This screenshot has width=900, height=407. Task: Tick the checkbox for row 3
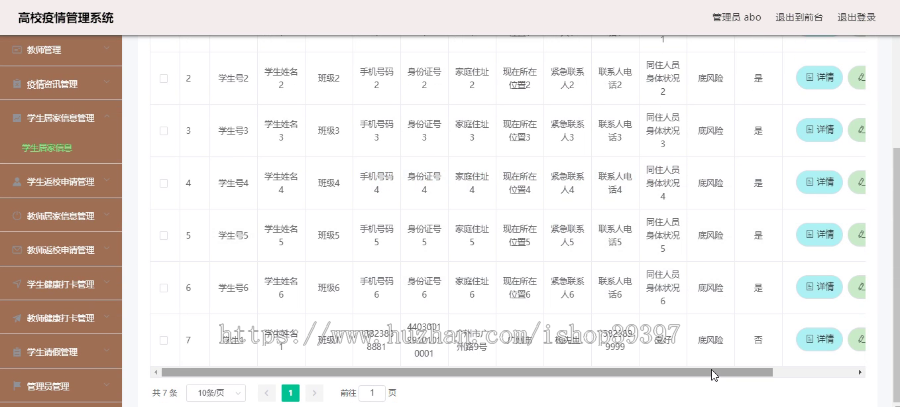[164, 130]
